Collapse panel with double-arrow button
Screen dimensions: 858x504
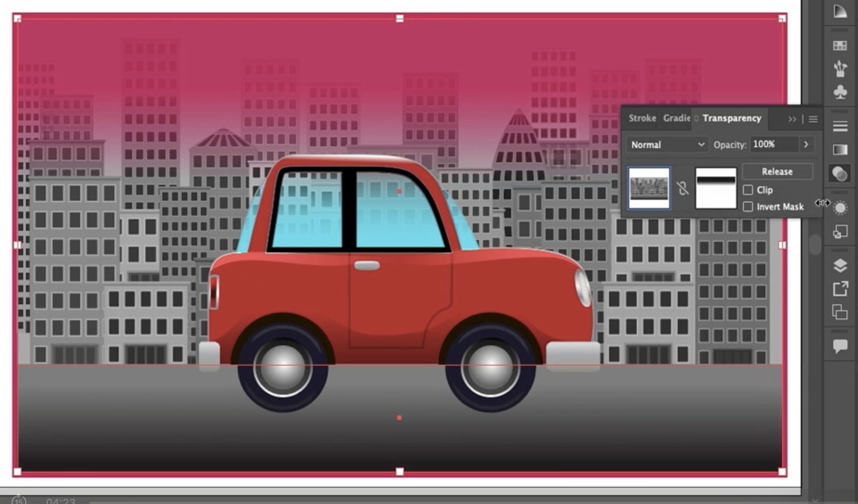(x=792, y=119)
